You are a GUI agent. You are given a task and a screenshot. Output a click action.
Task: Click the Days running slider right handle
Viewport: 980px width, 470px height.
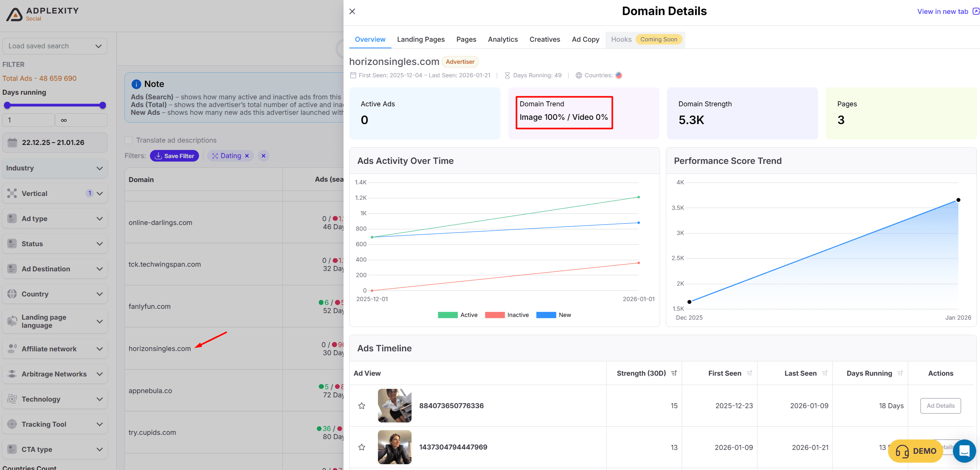[x=102, y=105]
